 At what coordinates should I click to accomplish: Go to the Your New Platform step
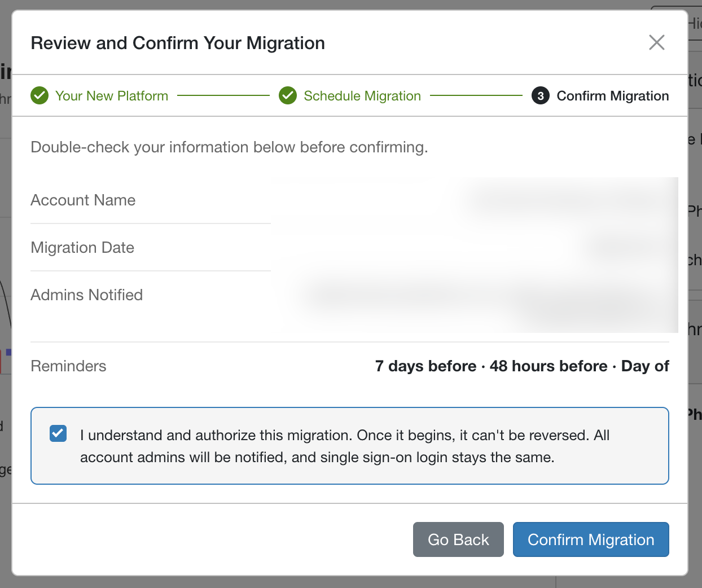(112, 96)
